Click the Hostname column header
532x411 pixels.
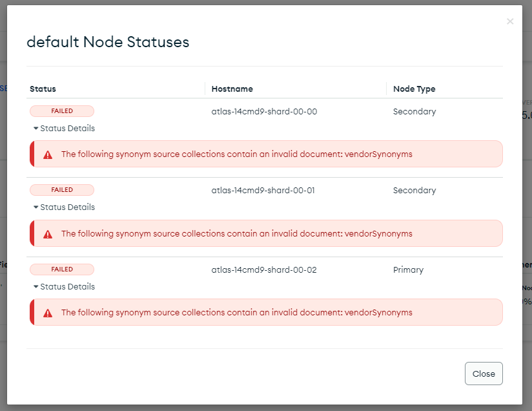click(x=232, y=89)
